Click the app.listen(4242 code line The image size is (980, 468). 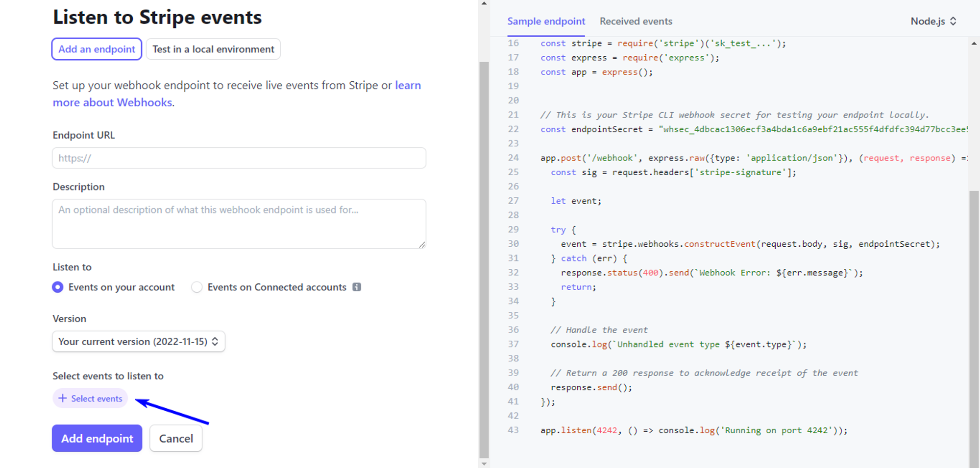694,430
